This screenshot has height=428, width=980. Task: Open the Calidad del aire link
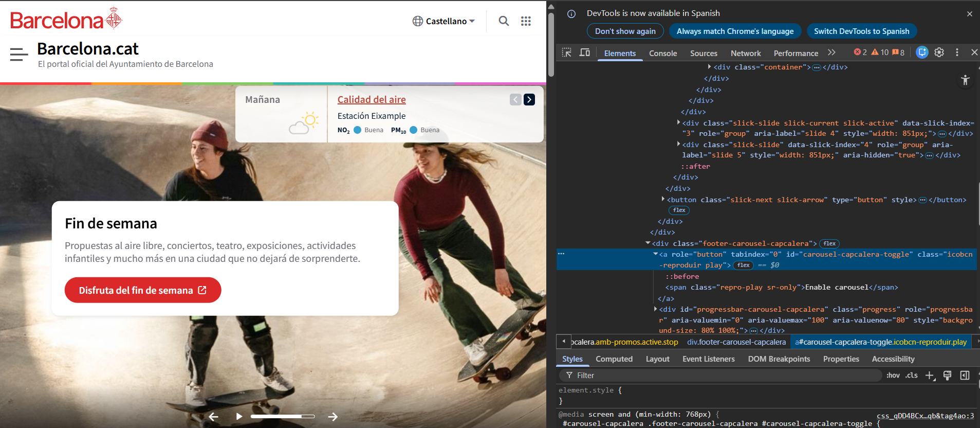tap(372, 100)
